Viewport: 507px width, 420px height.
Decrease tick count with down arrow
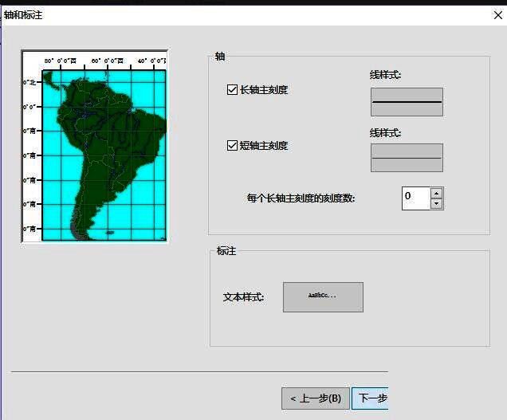(436, 203)
